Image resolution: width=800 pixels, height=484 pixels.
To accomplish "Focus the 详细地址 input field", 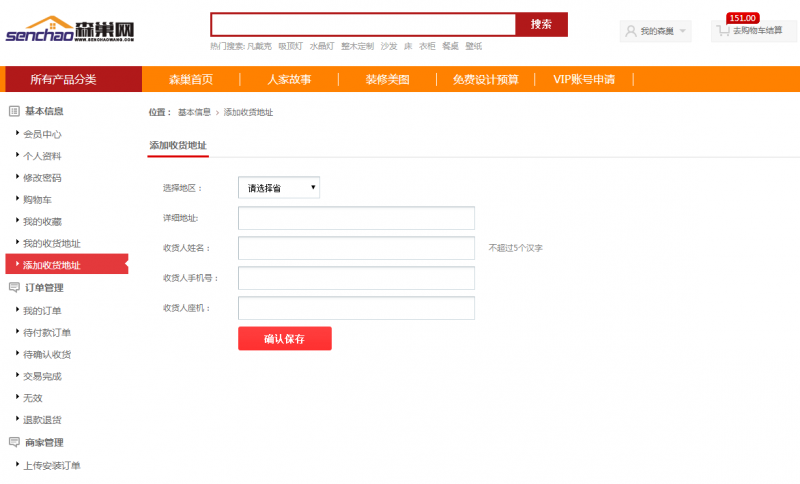I will pyautogui.click(x=356, y=218).
